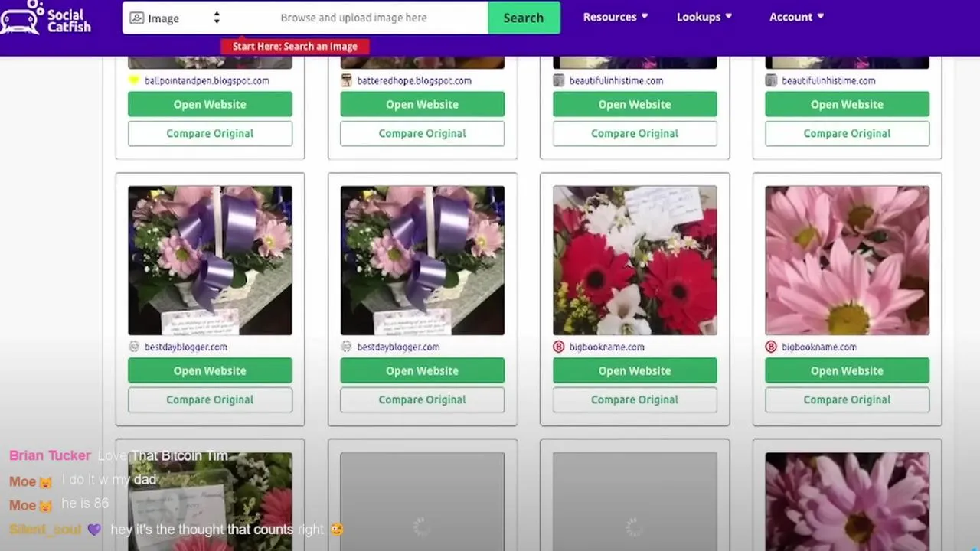Compare Original for batteredhope.blogspot.com
Screen dimensions: 980x551
tap(422, 133)
